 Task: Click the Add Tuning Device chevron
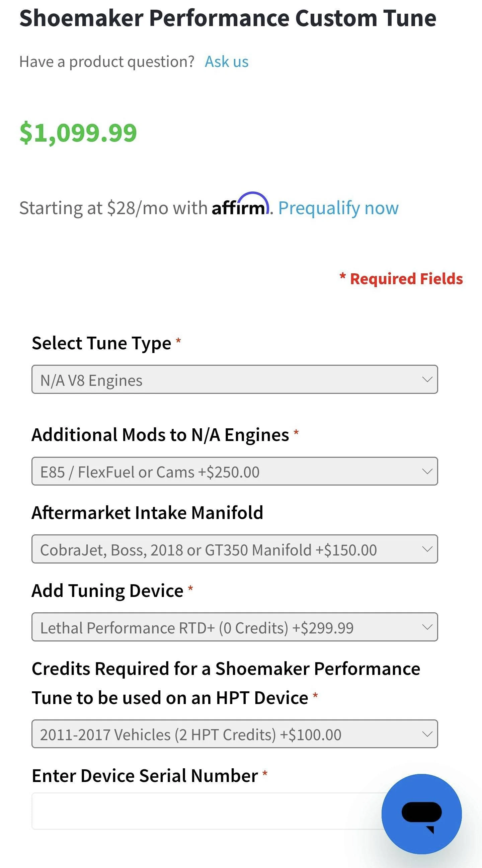point(427,627)
